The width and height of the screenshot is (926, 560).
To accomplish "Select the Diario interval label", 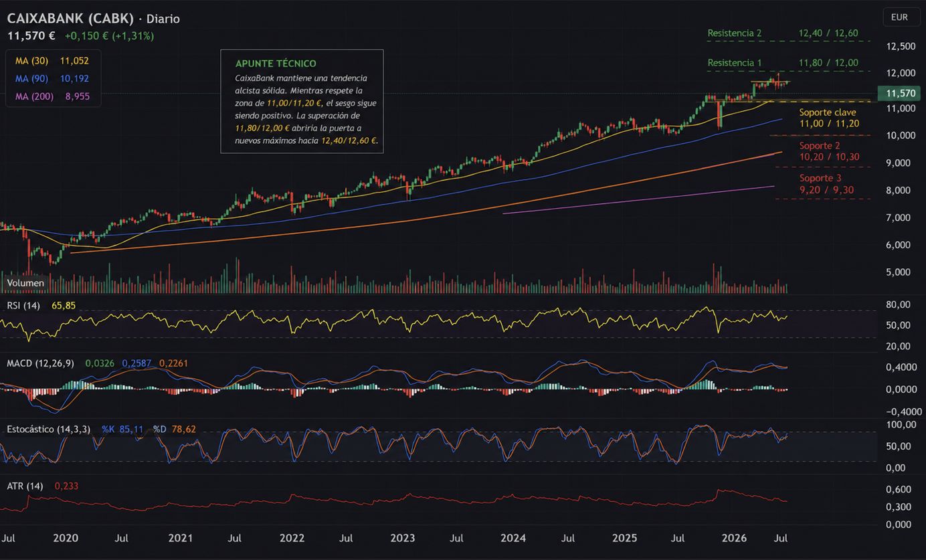I will [163, 19].
